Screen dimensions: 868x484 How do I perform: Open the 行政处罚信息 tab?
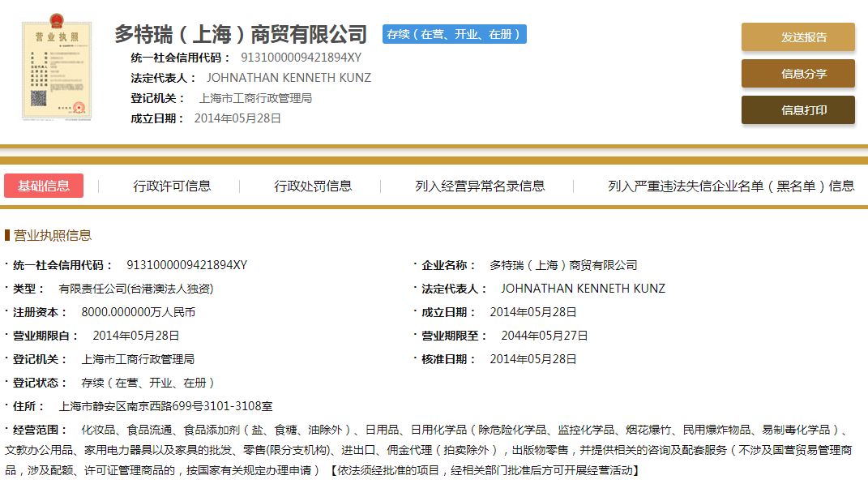click(313, 186)
